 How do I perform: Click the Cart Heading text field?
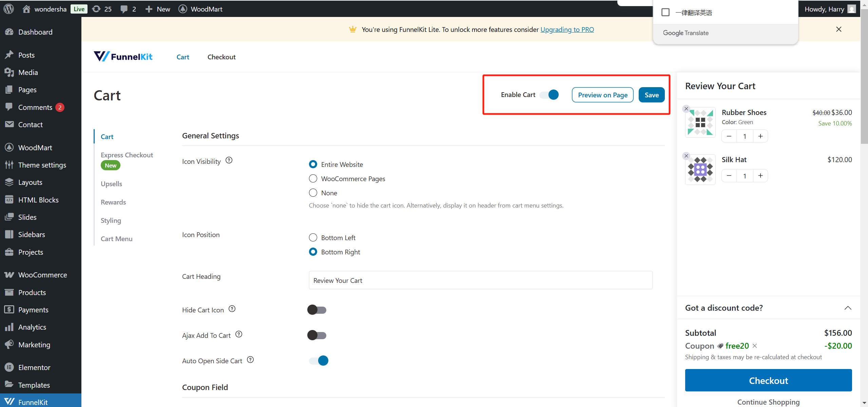[x=480, y=280]
